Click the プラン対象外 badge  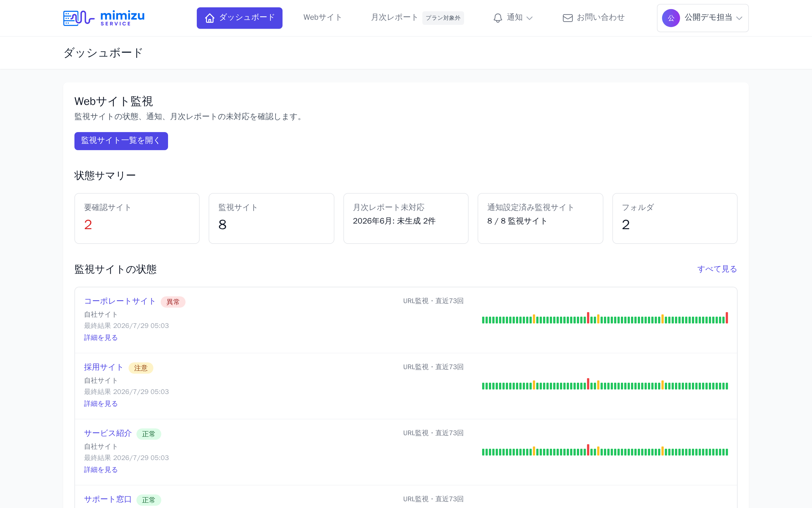443,18
